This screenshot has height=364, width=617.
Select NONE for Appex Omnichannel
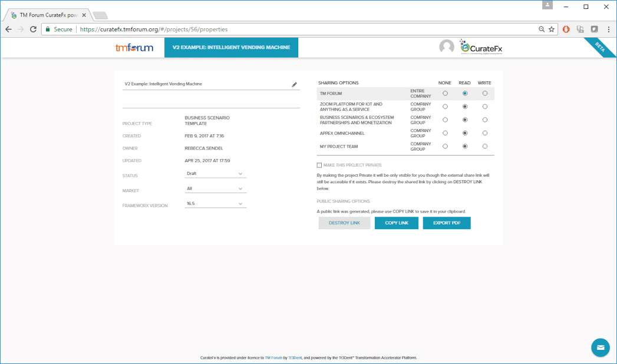point(445,133)
